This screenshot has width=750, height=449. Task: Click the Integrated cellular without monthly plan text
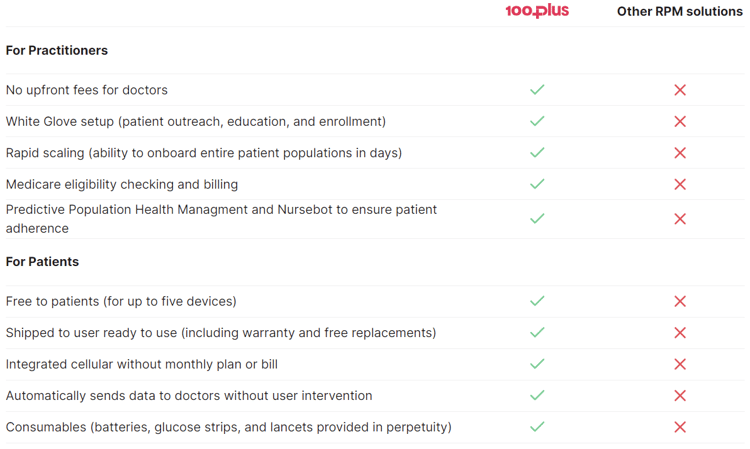coord(142,364)
